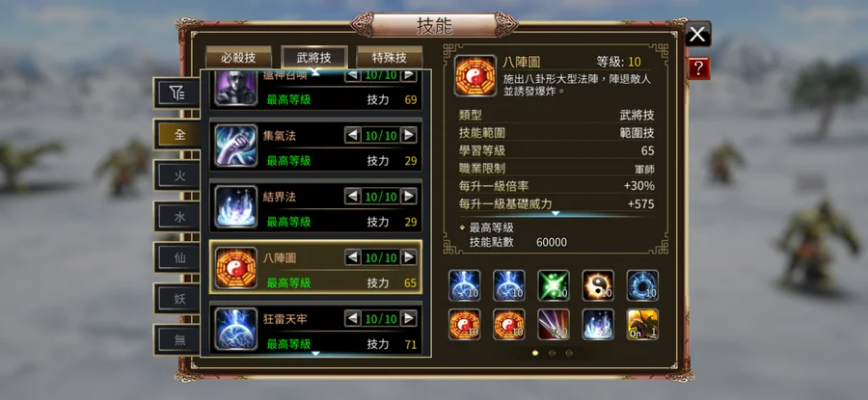
Task: Increase 八陣圖 level with right arrow
Action: [409, 257]
